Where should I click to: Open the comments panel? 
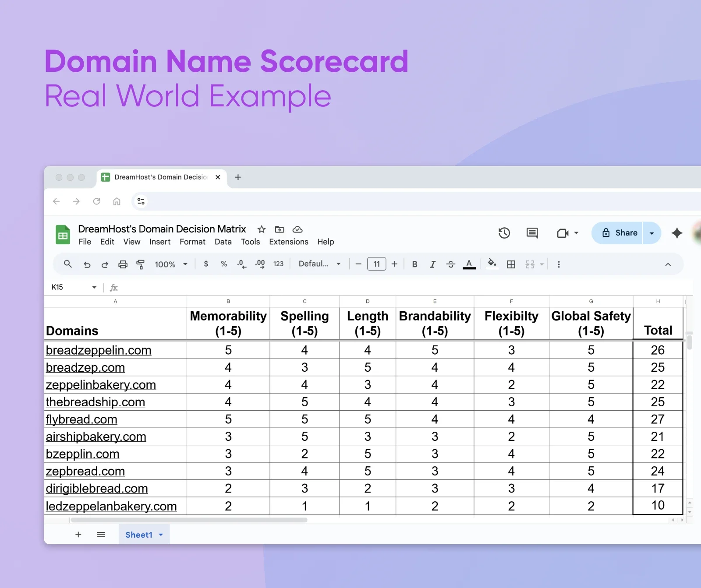531,233
